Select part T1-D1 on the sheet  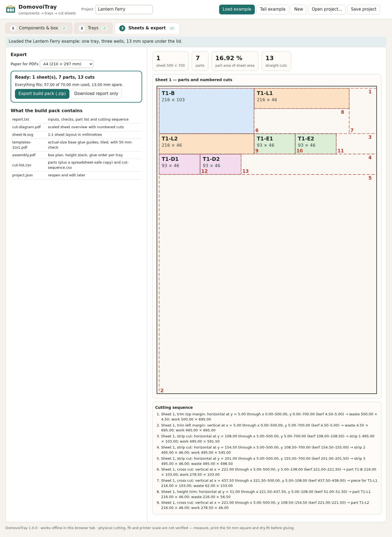tap(179, 164)
